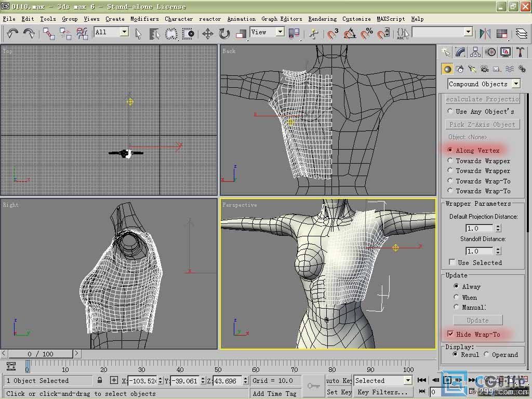Screen dimensions: 532x399
Task: Toggle the Selection Lock padlock icon
Action: tap(100, 380)
